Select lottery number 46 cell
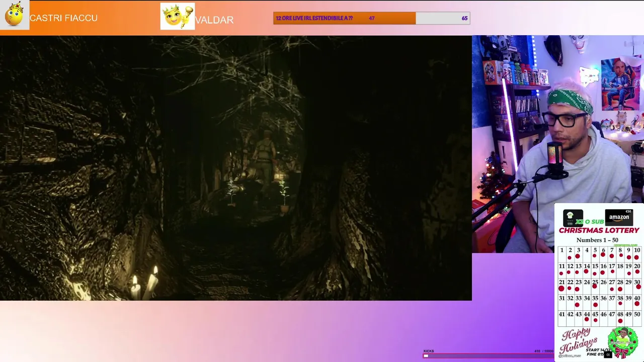Viewport: 644px width, 362px height. [x=603, y=318]
